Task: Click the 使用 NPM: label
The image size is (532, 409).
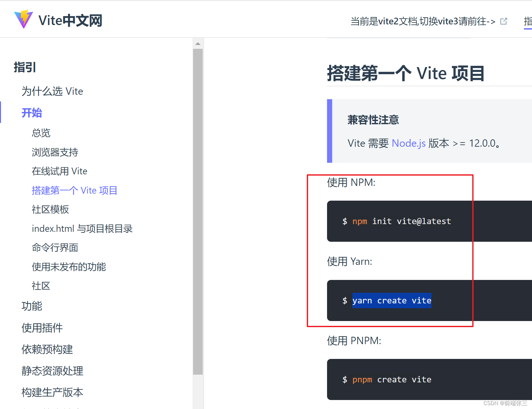Action: 351,182
